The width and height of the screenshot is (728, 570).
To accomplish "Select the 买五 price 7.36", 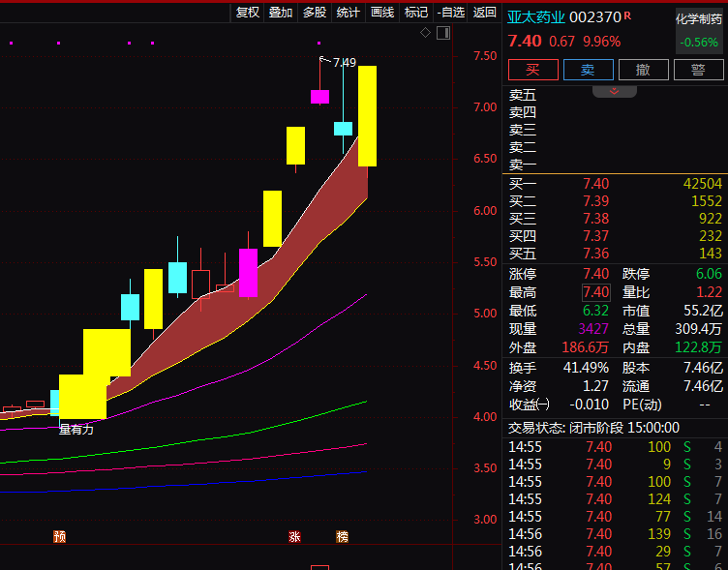I will point(595,254).
